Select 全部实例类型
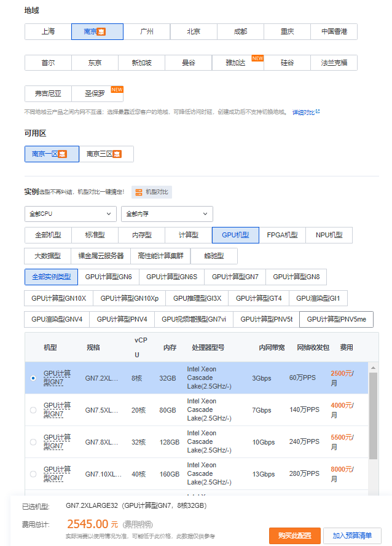392x546 pixels. point(51,277)
